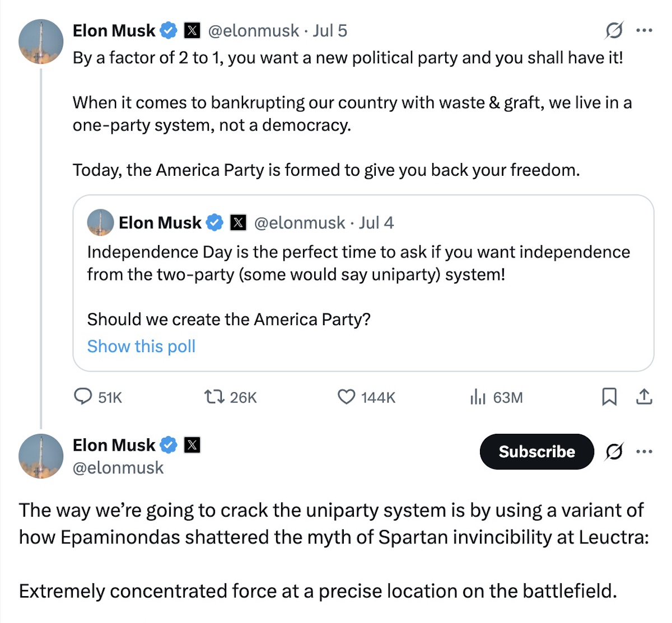Click Elon Musk avatar on lower post
672x623 pixels.
pyautogui.click(x=41, y=456)
